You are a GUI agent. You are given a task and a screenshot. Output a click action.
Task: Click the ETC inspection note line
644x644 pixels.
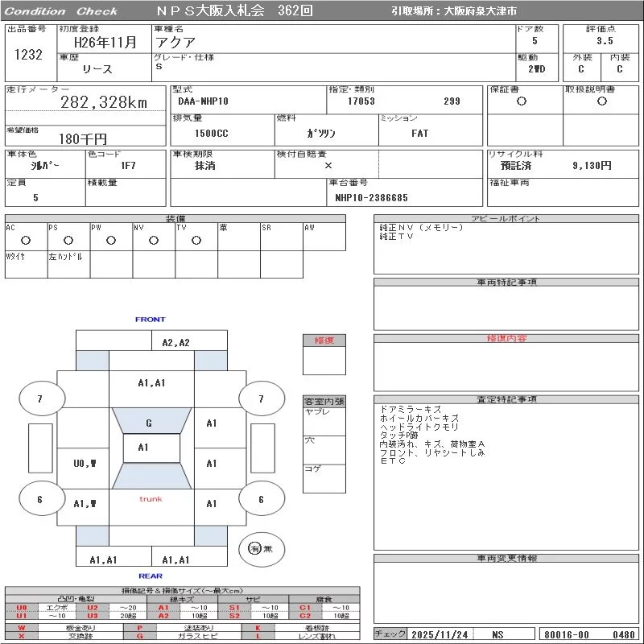point(393,460)
